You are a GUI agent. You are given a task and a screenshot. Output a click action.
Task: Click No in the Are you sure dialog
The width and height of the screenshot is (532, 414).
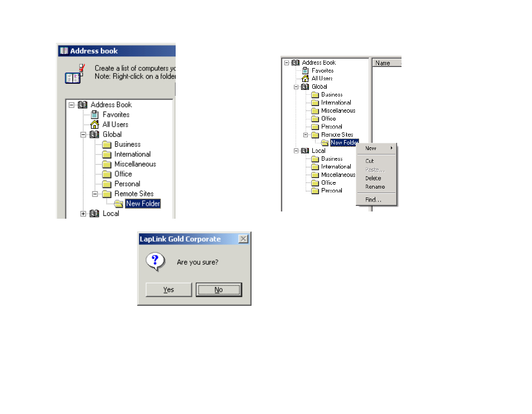[x=219, y=290]
